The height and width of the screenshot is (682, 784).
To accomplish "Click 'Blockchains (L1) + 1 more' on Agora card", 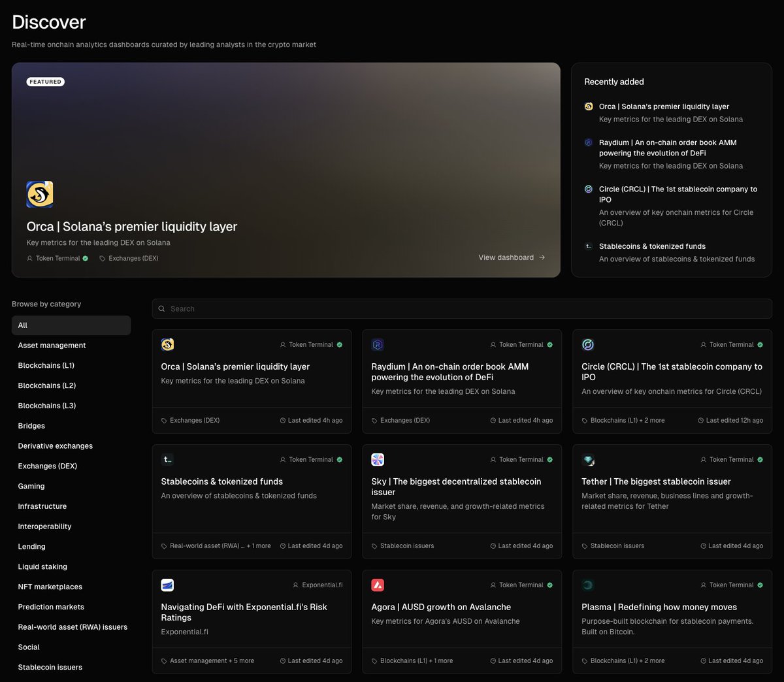I will (x=416, y=661).
